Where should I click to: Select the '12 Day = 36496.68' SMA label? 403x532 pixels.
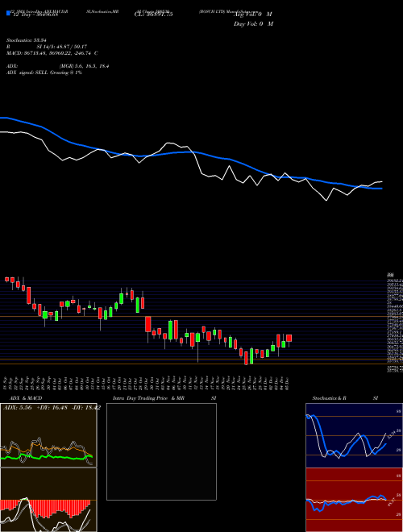pyautogui.click(x=35, y=15)
